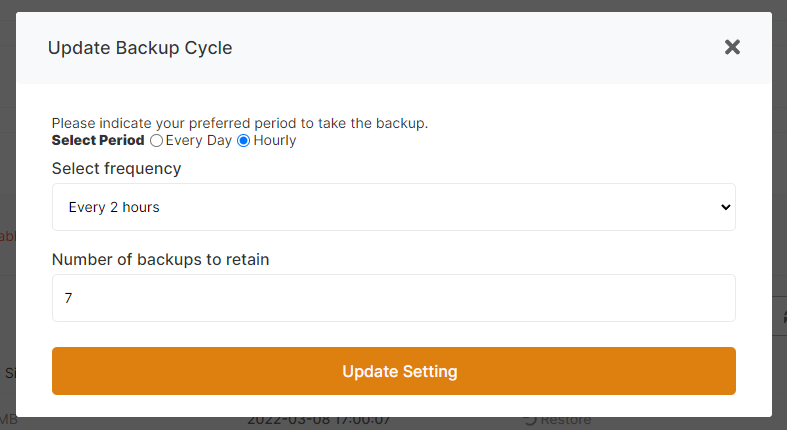Select the Hourly radio button
The height and width of the screenshot is (430, 787).
point(243,141)
